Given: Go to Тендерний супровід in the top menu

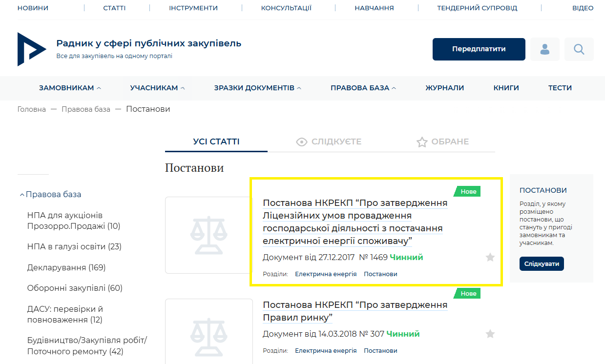Looking at the screenshot, I should 477,8.
